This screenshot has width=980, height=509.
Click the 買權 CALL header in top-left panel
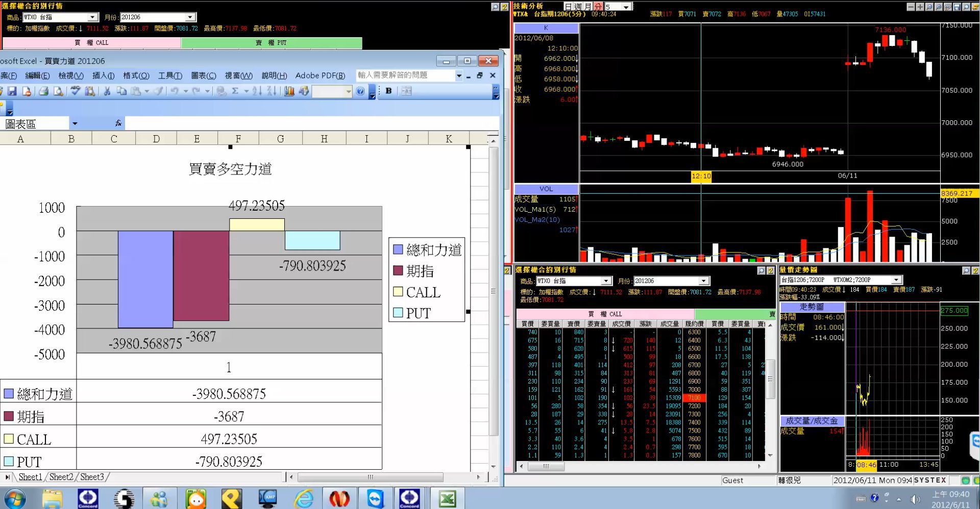[92, 43]
